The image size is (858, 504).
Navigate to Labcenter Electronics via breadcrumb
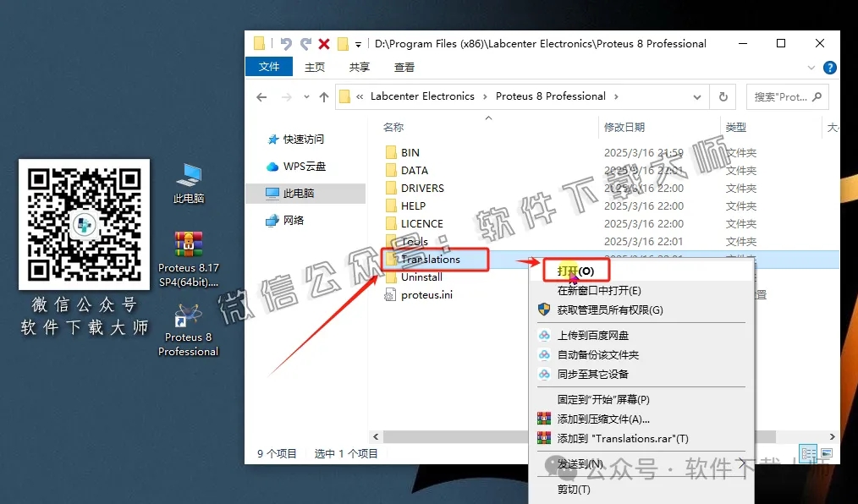tap(423, 96)
